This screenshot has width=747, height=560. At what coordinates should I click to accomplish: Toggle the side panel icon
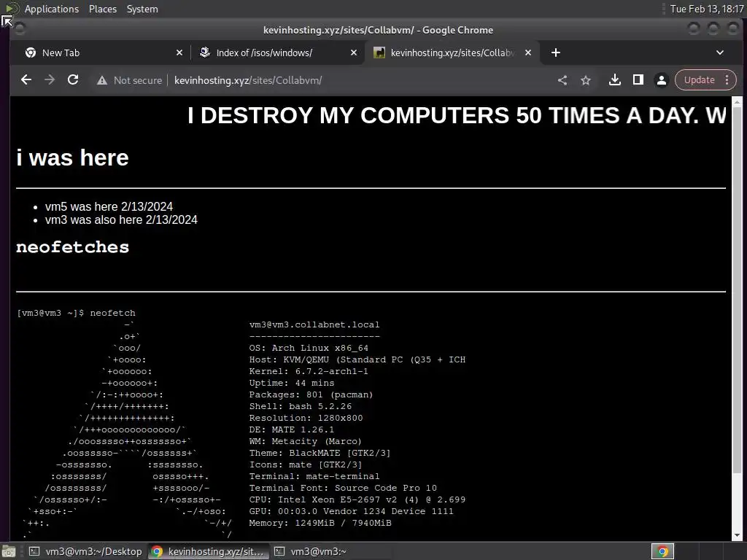pyautogui.click(x=638, y=80)
